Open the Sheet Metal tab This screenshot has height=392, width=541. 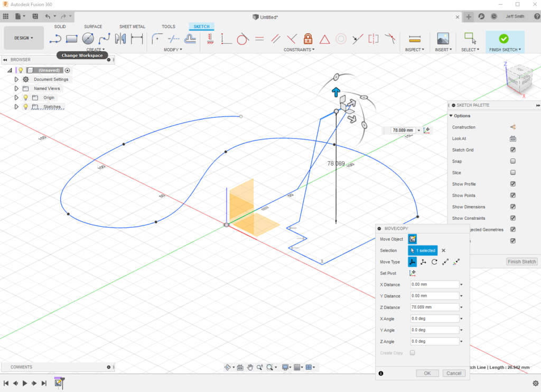(132, 26)
